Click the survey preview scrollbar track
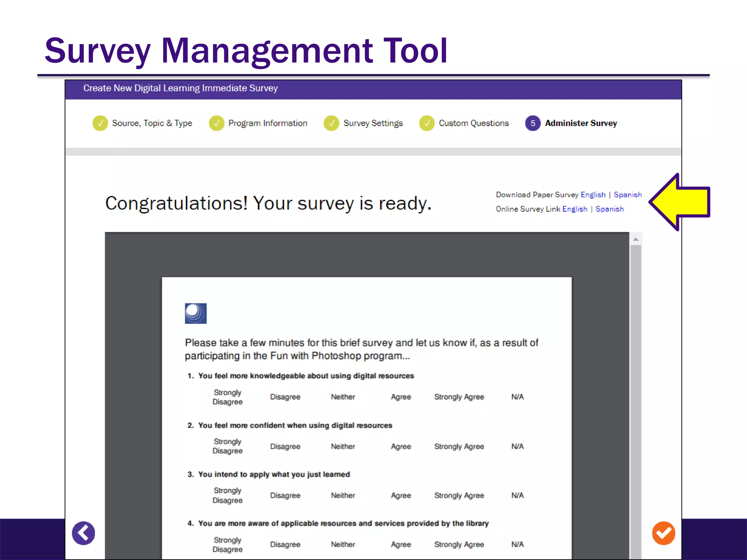This screenshot has height=560, width=747. tap(636, 401)
